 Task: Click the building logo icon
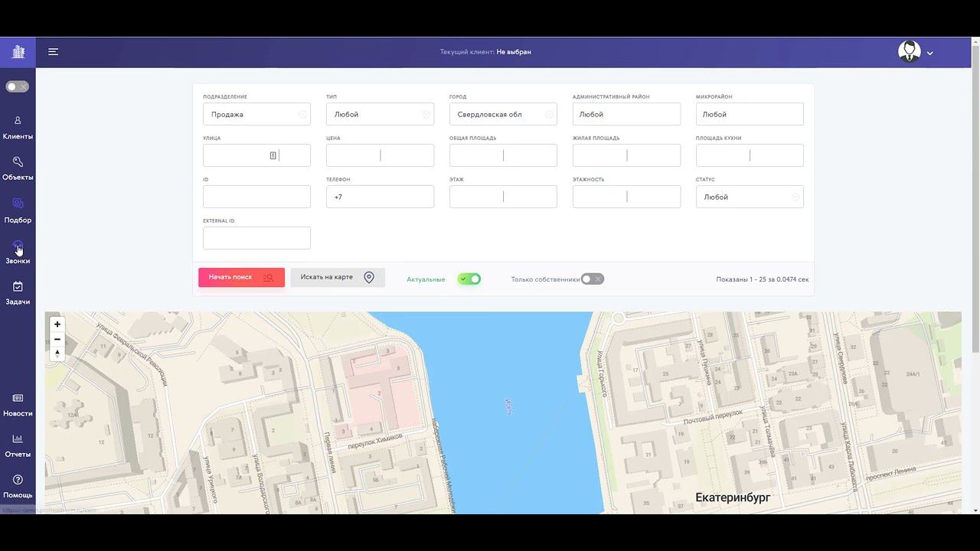click(18, 52)
